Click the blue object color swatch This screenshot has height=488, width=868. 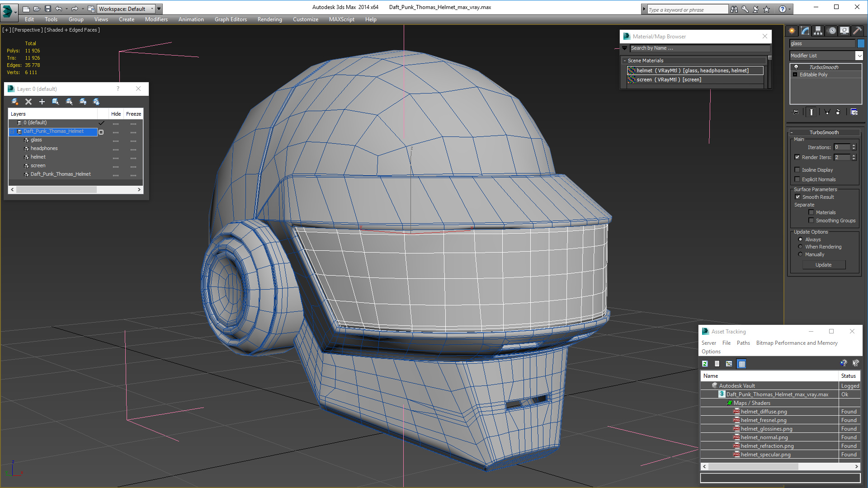pyautogui.click(x=861, y=43)
